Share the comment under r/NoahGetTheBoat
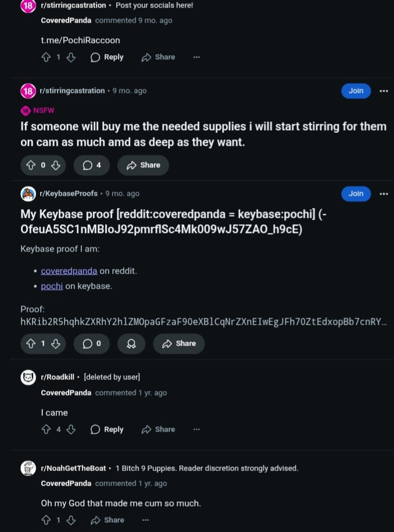The height and width of the screenshot is (532, 394). pos(108,520)
